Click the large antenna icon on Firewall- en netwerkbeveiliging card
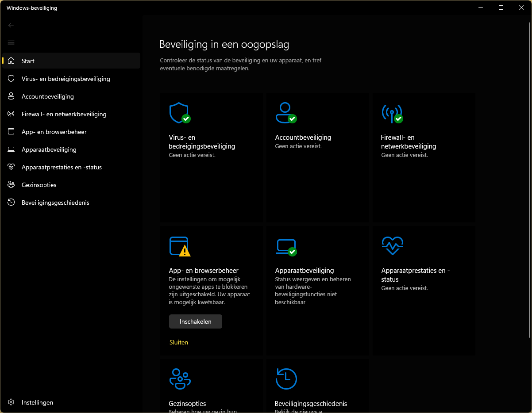This screenshot has width=532, height=413. pos(392,113)
